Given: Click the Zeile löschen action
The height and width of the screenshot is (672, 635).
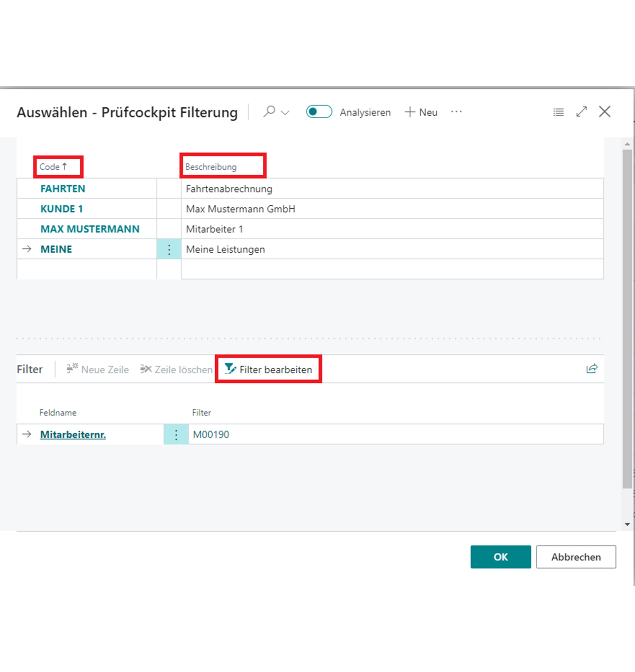Looking at the screenshot, I should pos(176,369).
